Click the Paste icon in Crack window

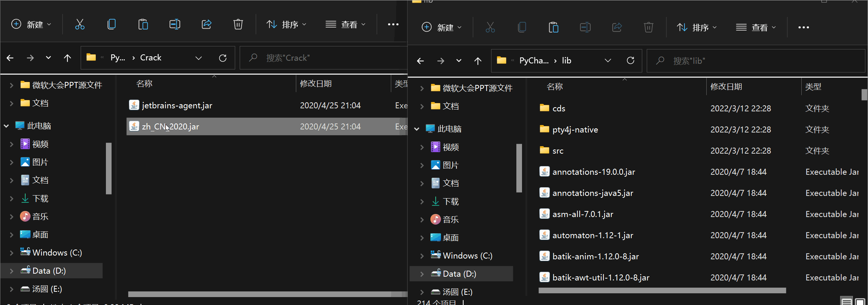(x=143, y=25)
